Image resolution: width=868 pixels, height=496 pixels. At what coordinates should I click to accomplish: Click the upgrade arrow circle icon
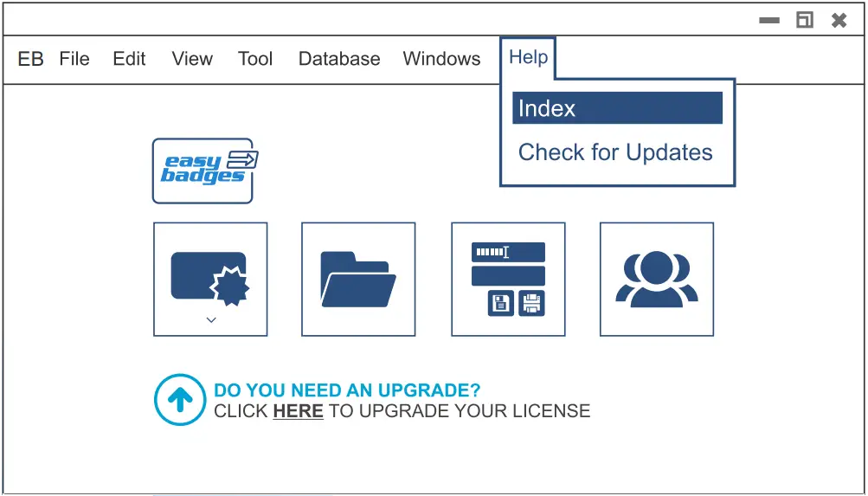[x=180, y=400]
